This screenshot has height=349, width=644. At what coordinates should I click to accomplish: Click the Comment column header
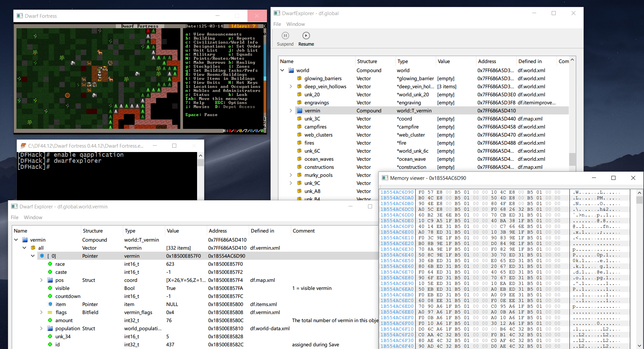[x=334, y=231]
